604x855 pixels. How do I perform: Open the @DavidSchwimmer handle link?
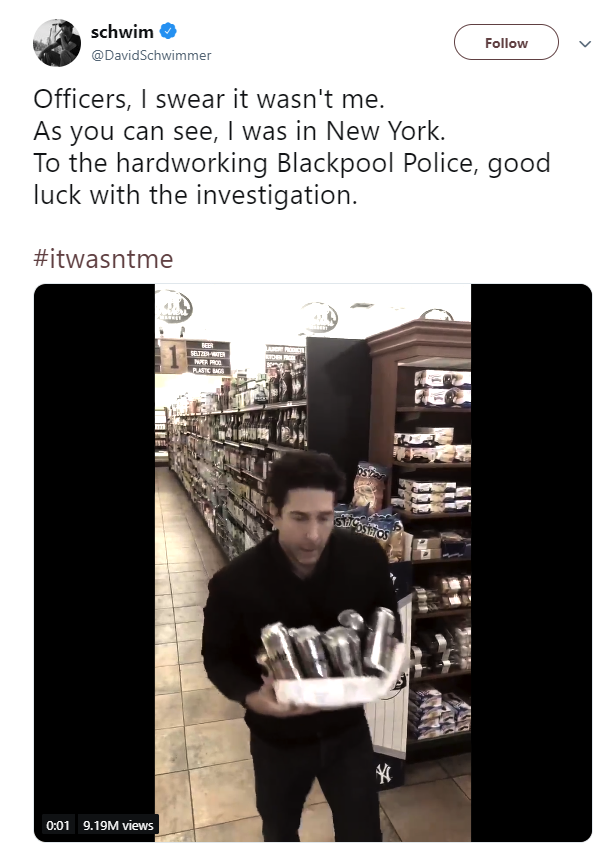[x=151, y=55]
